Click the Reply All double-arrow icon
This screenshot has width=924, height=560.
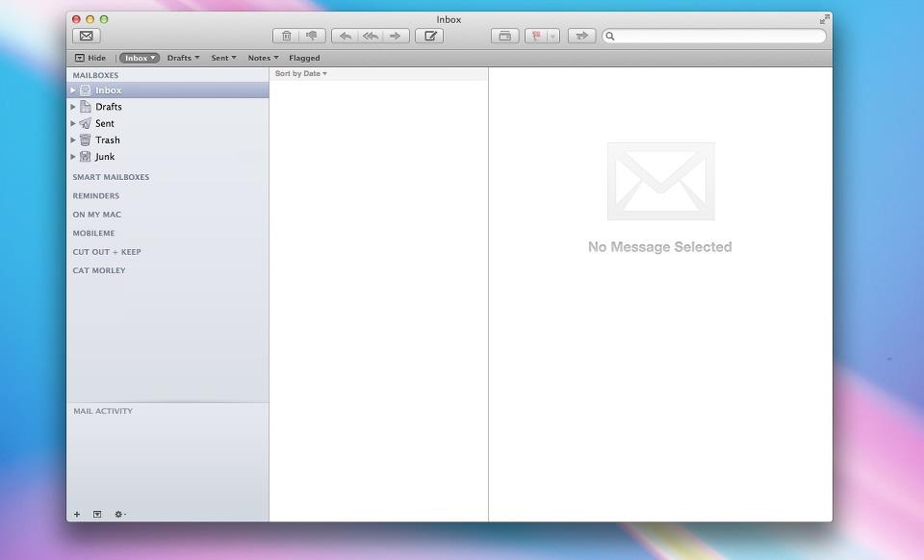point(371,36)
